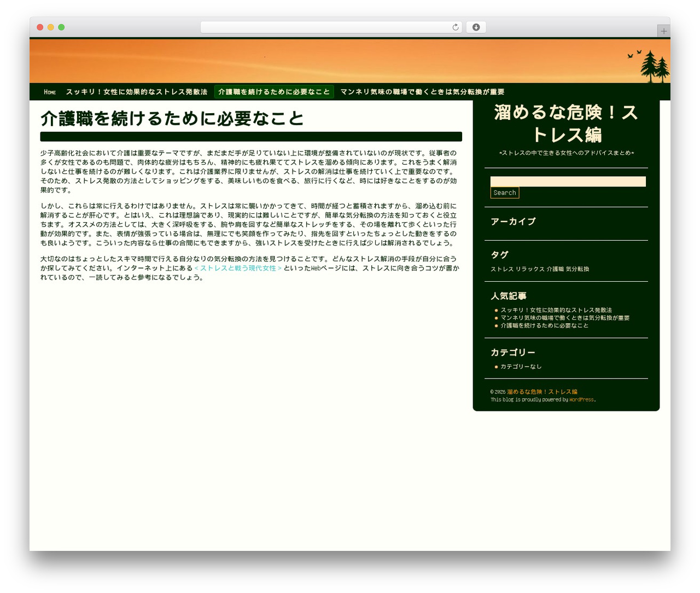700x593 pixels.
Task: Select 介護職を続けるために必要なこと in navigation bar
Action: 274,92
